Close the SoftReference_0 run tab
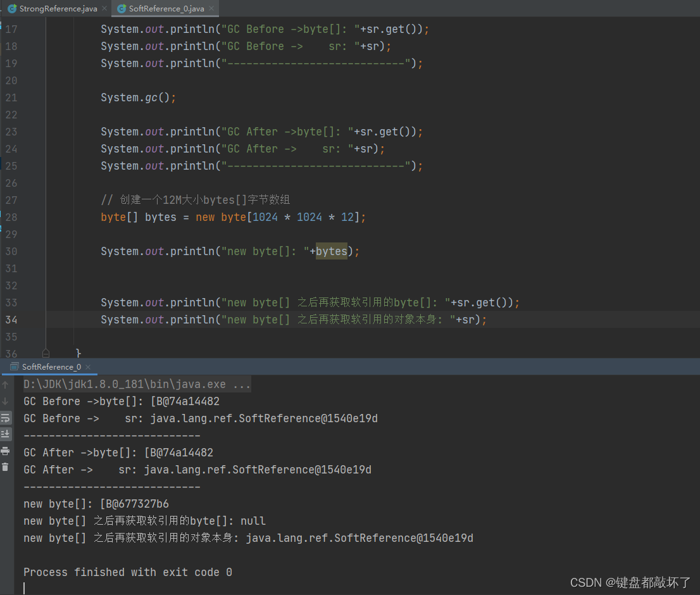The height and width of the screenshot is (595, 700). pos(87,366)
